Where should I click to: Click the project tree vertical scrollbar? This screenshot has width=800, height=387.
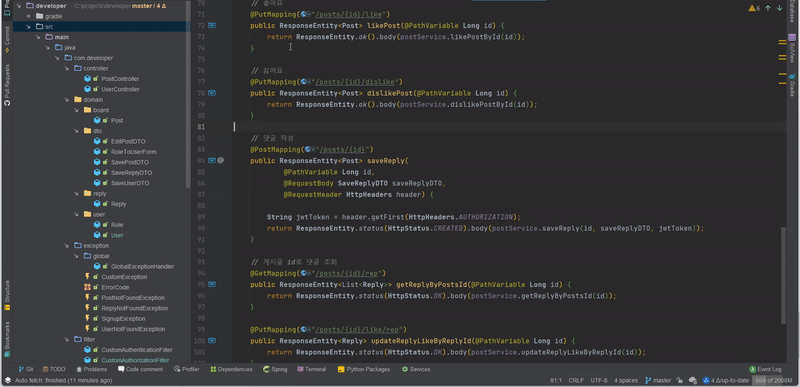pyautogui.click(x=188, y=95)
